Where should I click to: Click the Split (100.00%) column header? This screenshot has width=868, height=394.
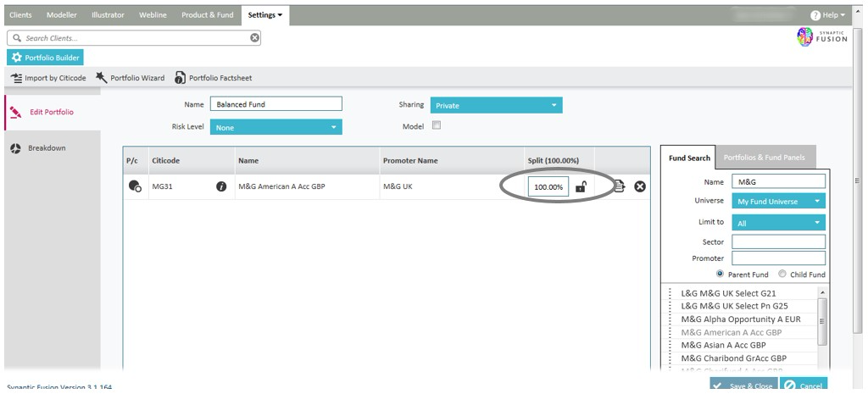click(x=559, y=160)
